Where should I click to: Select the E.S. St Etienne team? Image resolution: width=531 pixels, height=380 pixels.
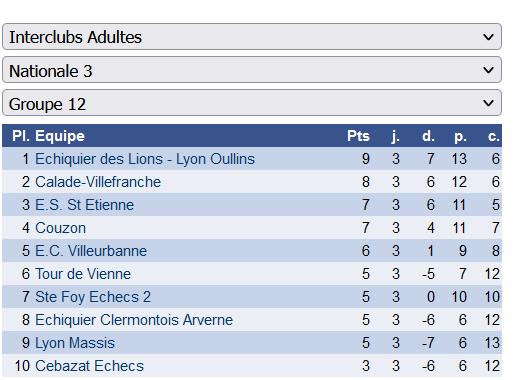click(x=85, y=205)
